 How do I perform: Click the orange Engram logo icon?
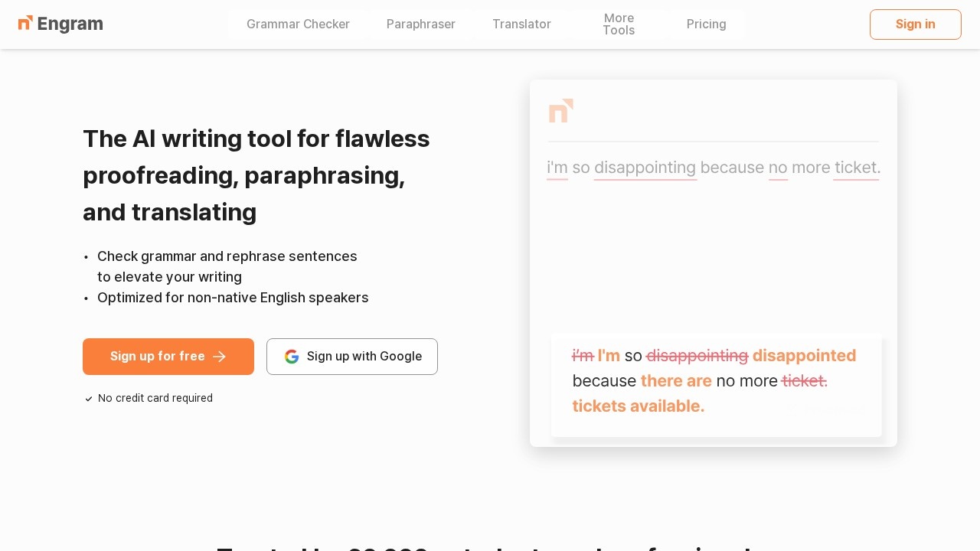[x=25, y=23]
